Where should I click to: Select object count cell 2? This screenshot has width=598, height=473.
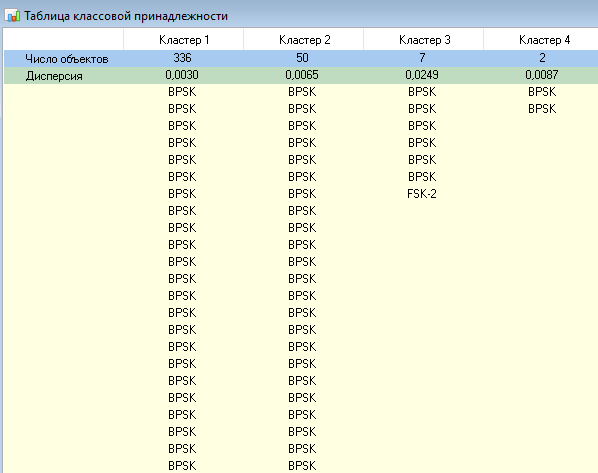point(542,58)
